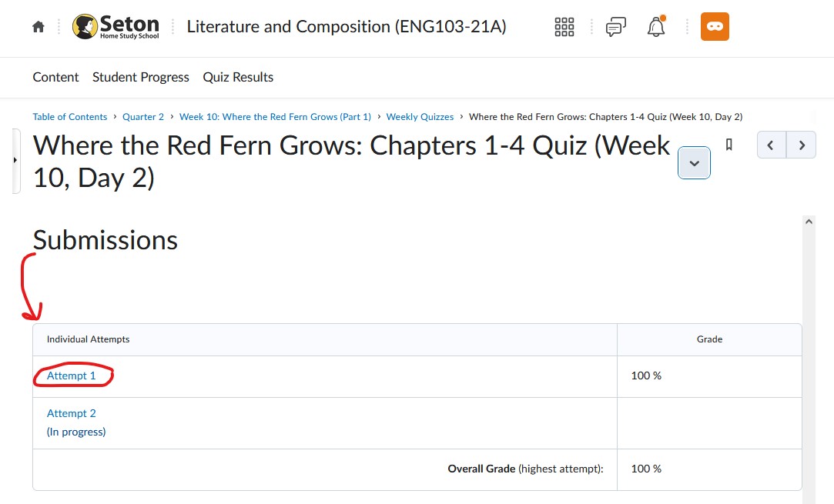Open the course selector grid icon

point(564,27)
